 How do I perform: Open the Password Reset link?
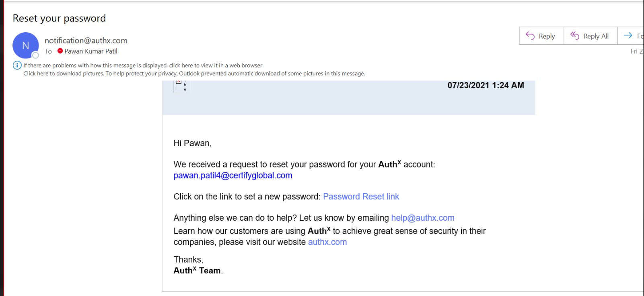pyautogui.click(x=361, y=197)
